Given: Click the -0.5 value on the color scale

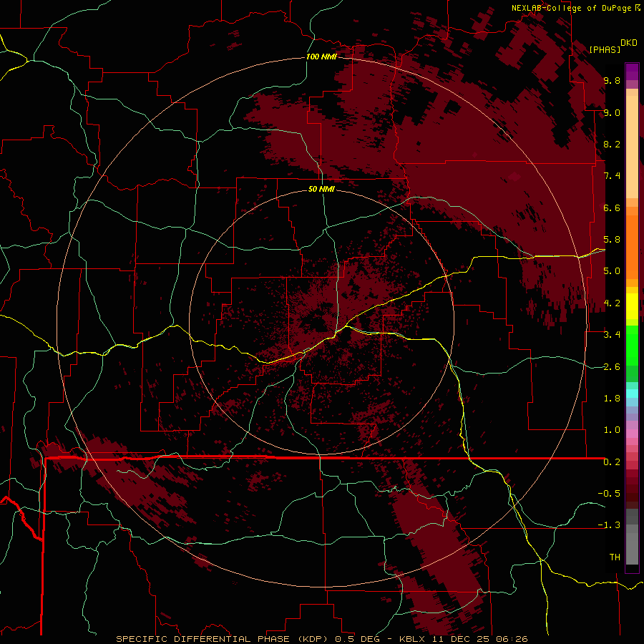Looking at the screenshot, I should pos(609,494).
